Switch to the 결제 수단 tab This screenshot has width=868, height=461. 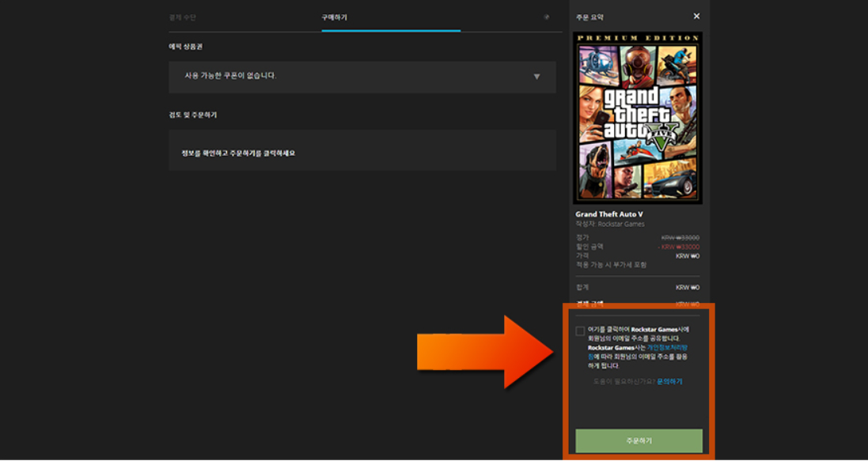[x=182, y=17]
